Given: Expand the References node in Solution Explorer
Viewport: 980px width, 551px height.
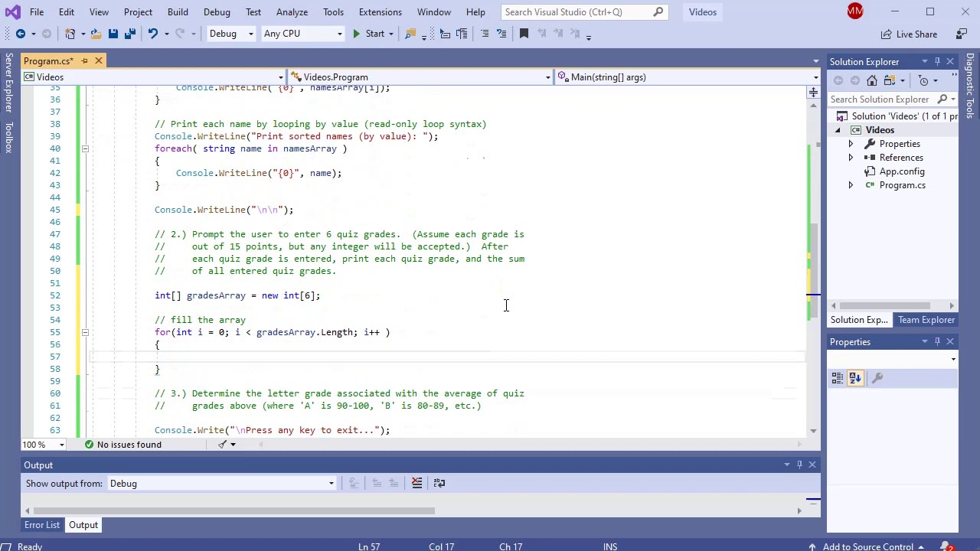Looking at the screenshot, I should pos(851,158).
